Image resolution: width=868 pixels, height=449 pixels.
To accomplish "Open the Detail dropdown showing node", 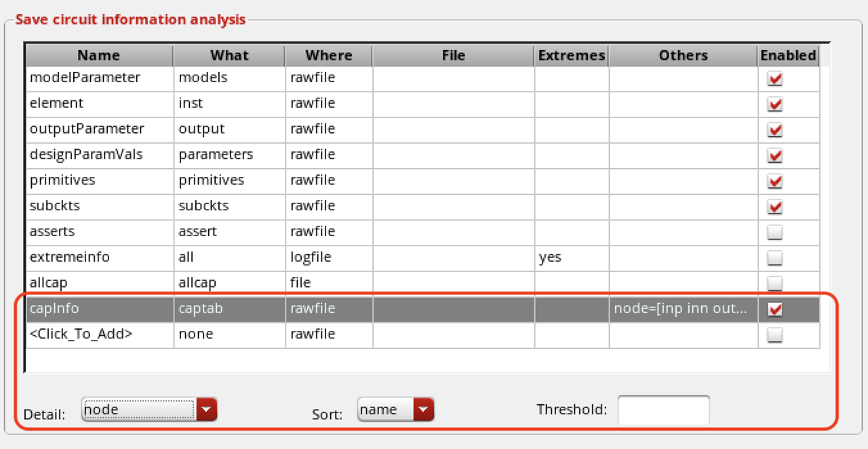I will click(149, 410).
